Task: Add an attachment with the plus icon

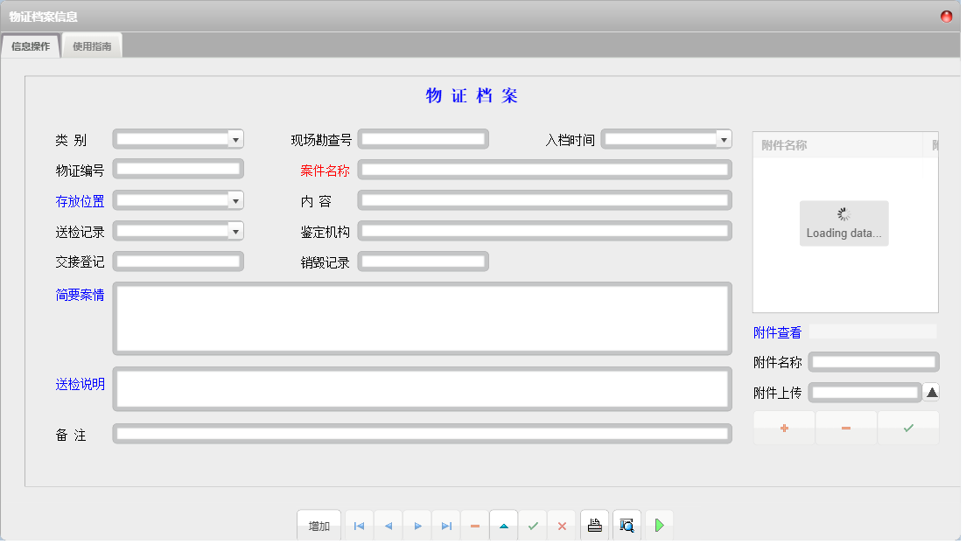Action: tap(783, 428)
